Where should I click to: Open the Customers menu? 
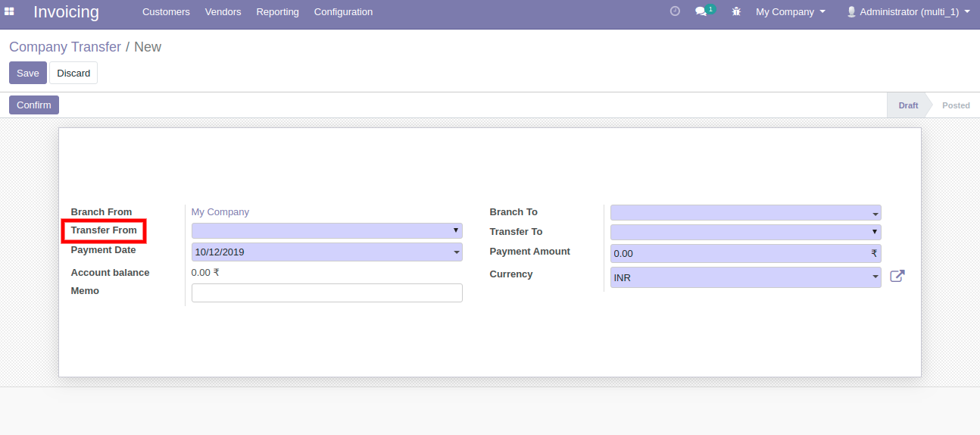[166, 12]
